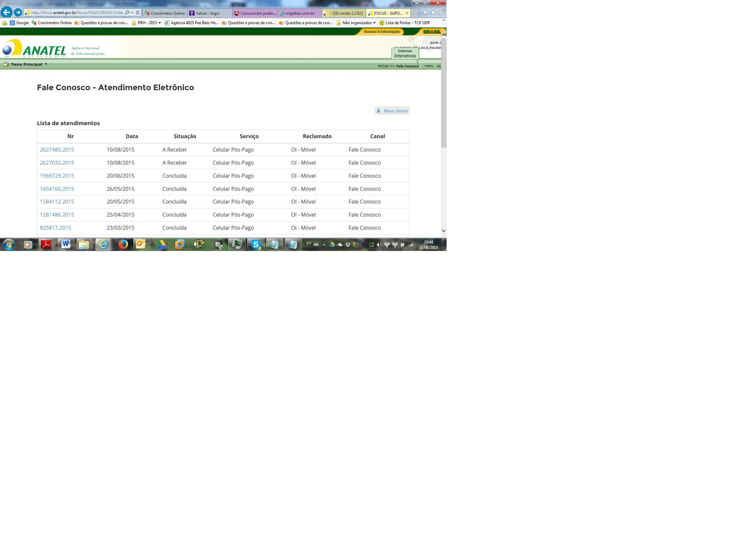Click the page's vertical scrollbar thumb

444,93
